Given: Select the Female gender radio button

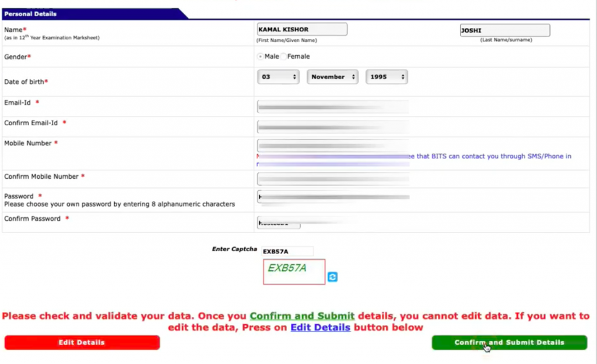Looking at the screenshot, I should pos(285,56).
